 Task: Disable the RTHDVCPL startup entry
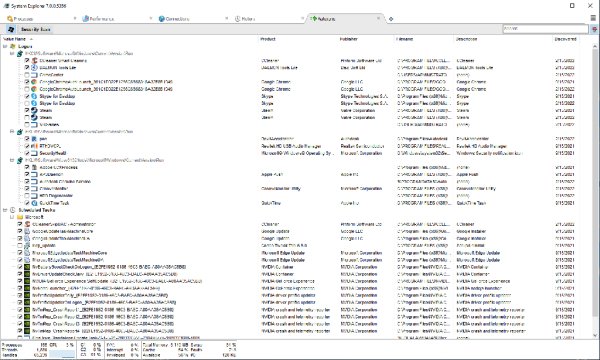27,146
